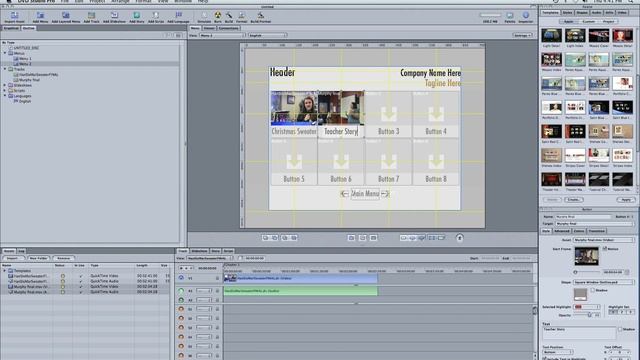Toggle the S1 subtitle stream enable button
The width and height of the screenshot is (640, 360).
click(x=181, y=309)
